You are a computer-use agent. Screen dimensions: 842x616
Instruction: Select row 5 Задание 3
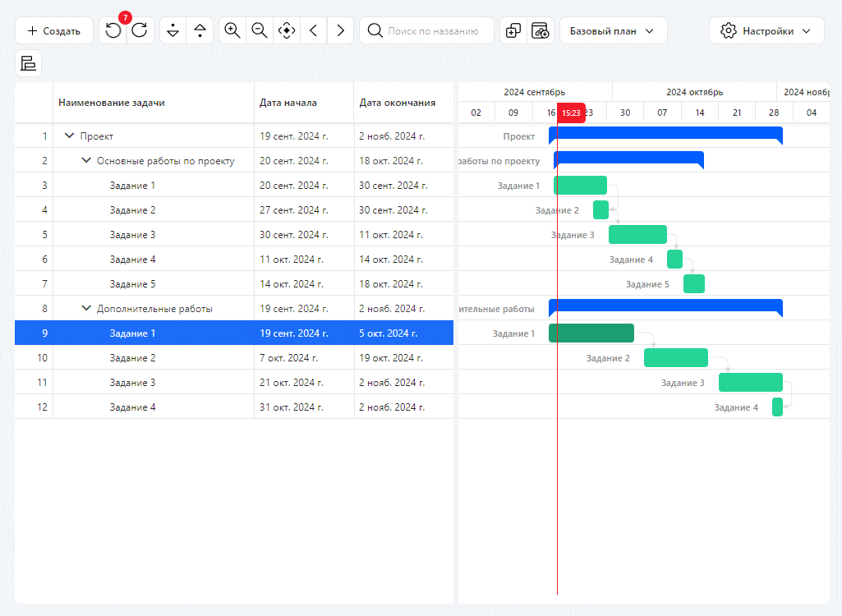tap(234, 235)
